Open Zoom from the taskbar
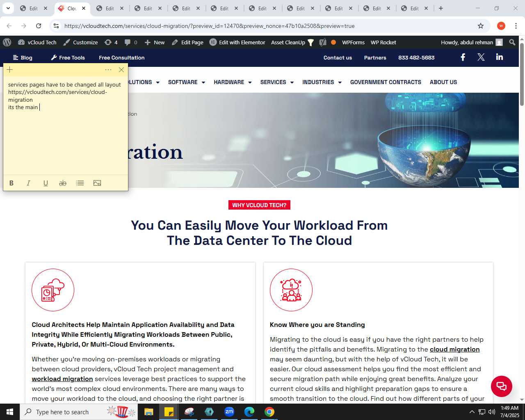Viewport: 525px width, 420px height. coord(229,412)
